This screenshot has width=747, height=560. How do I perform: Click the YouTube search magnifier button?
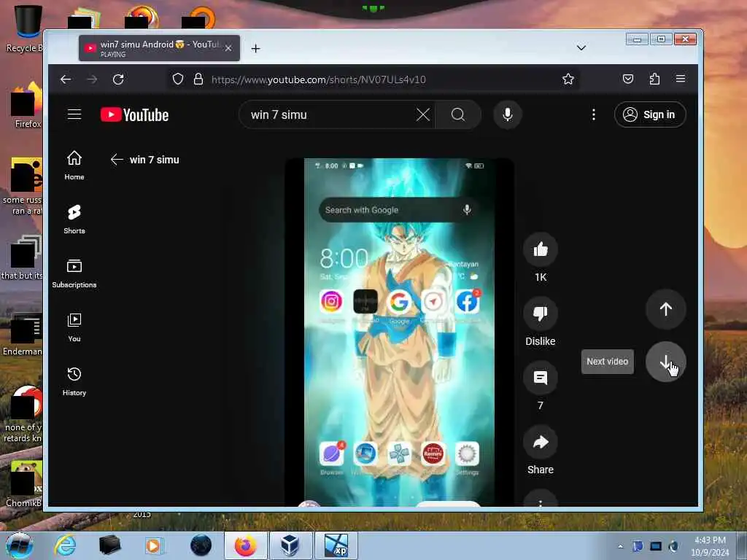(x=458, y=114)
